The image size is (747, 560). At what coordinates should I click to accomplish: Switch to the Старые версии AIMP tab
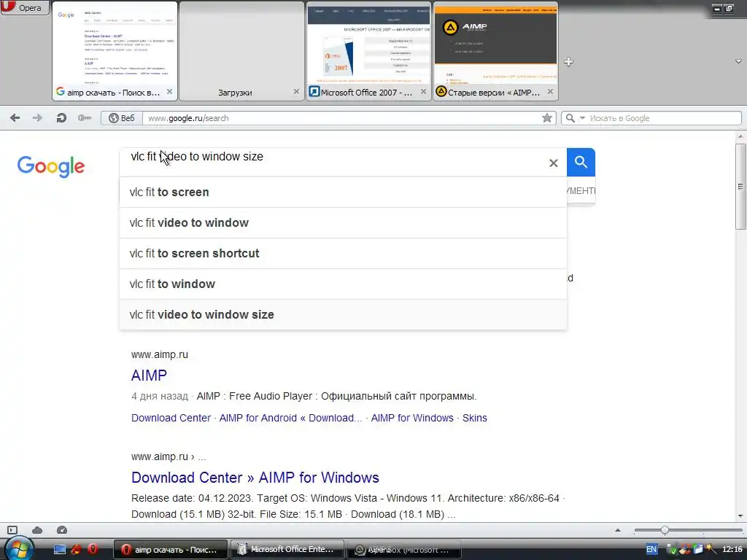tap(495, 51)
